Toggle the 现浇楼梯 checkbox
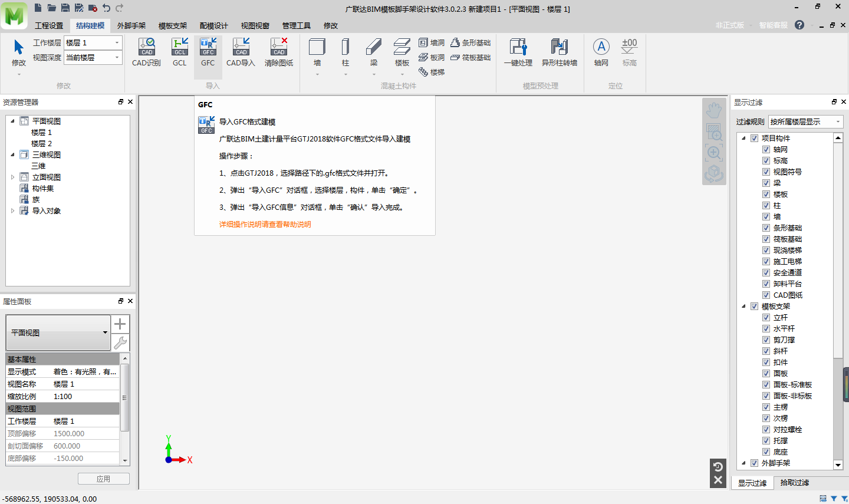This screenshot has width=849, height=504. 766,251
